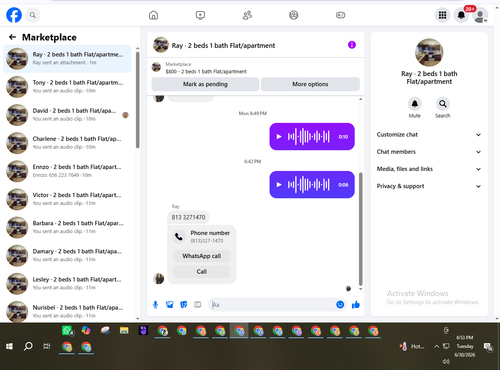Open the notifications bell

click(x=461, y=15)
